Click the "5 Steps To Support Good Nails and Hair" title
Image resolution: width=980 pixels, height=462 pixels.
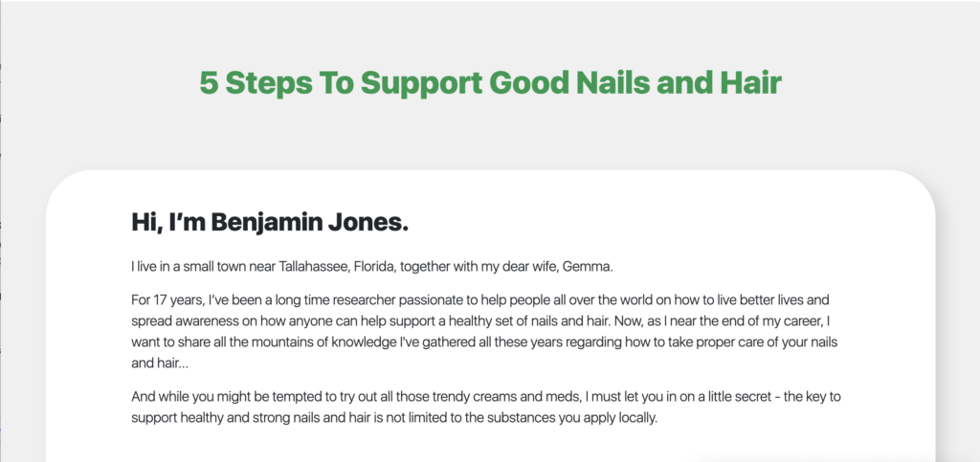point(490,83)
